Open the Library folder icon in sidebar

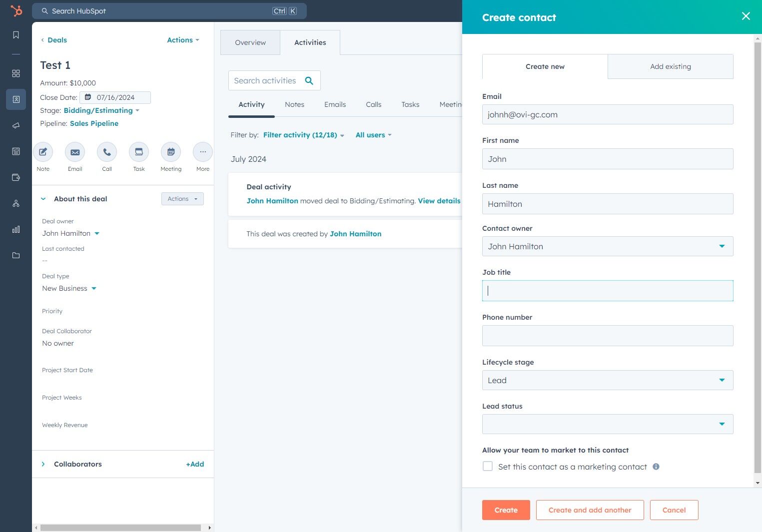[16, 255]
